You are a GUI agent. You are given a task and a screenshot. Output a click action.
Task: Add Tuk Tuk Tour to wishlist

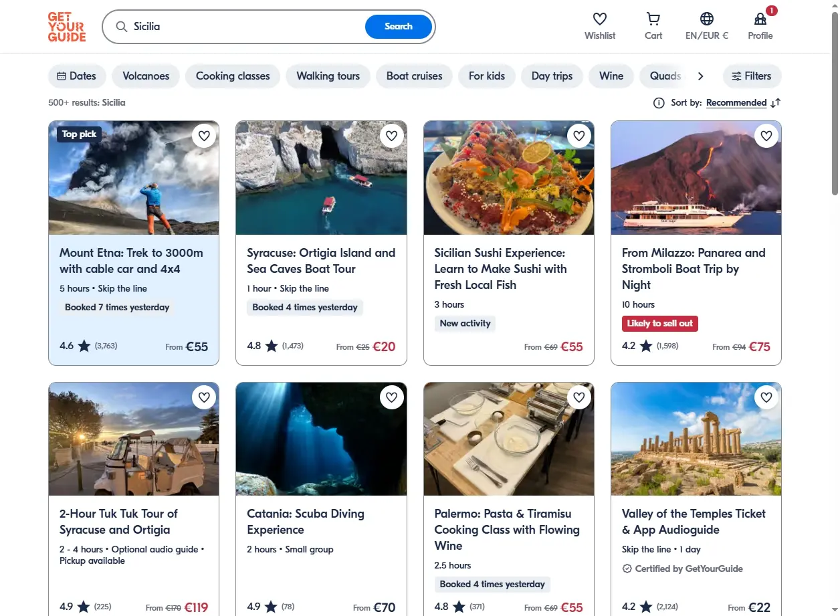204,397
